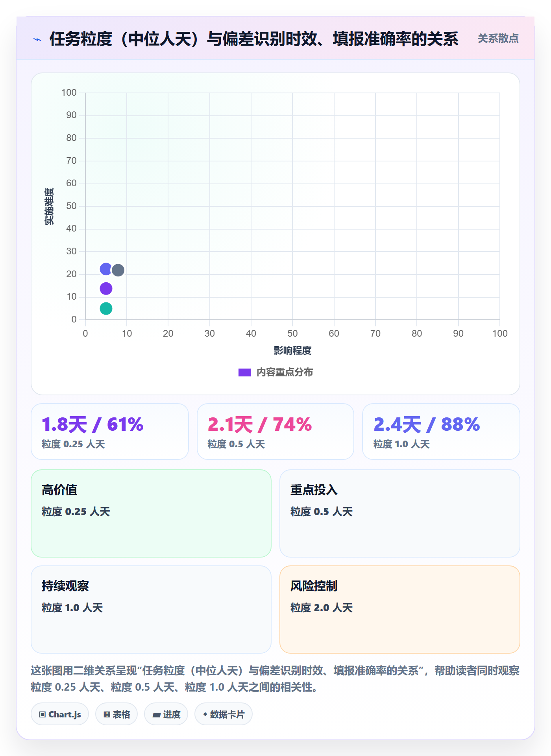The image size is (551, 756).
Task: Select the 关系散点 label in header
Action: (498, 39)
